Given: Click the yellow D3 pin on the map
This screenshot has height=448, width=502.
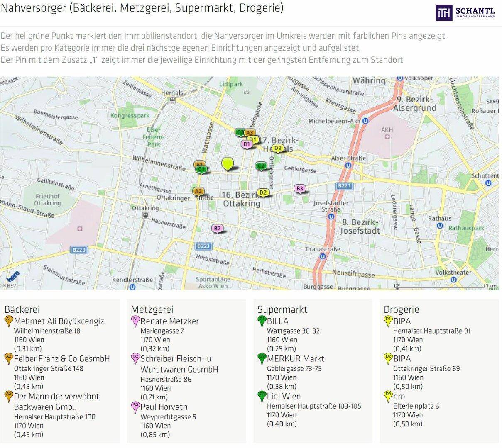Looking at the screenshot, I should (x=278, y=149).
